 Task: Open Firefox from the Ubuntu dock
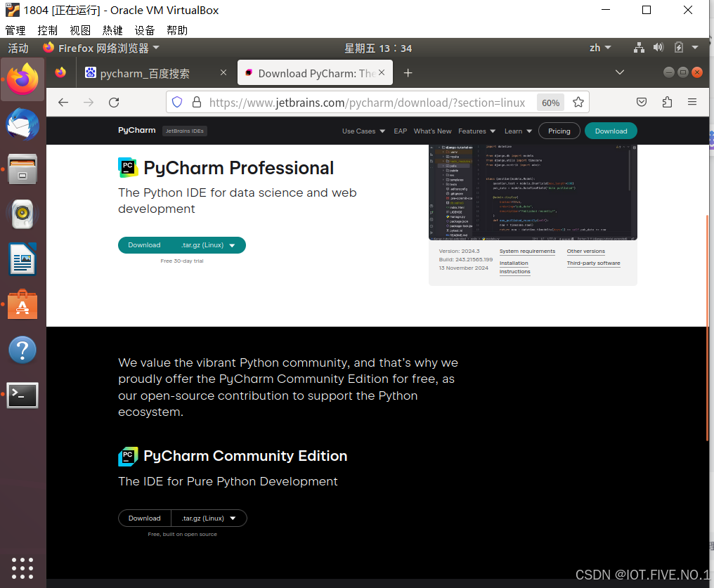point(22,79)
